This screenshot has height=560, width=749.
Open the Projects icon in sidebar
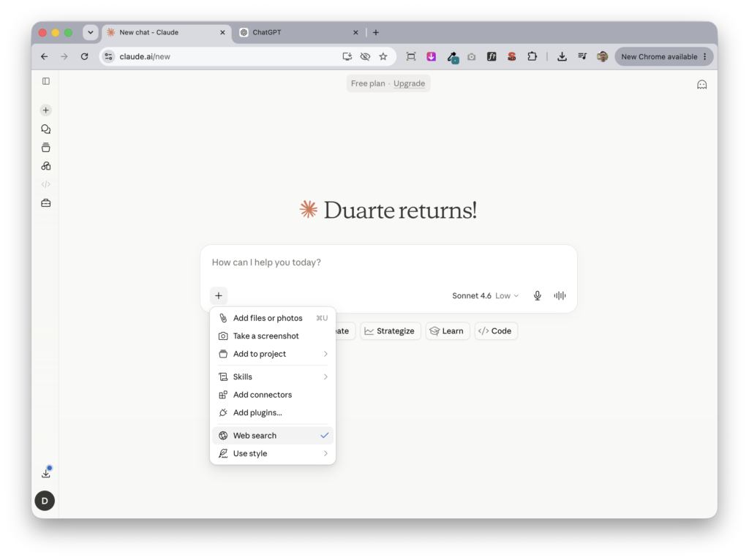tap(46, 148)
